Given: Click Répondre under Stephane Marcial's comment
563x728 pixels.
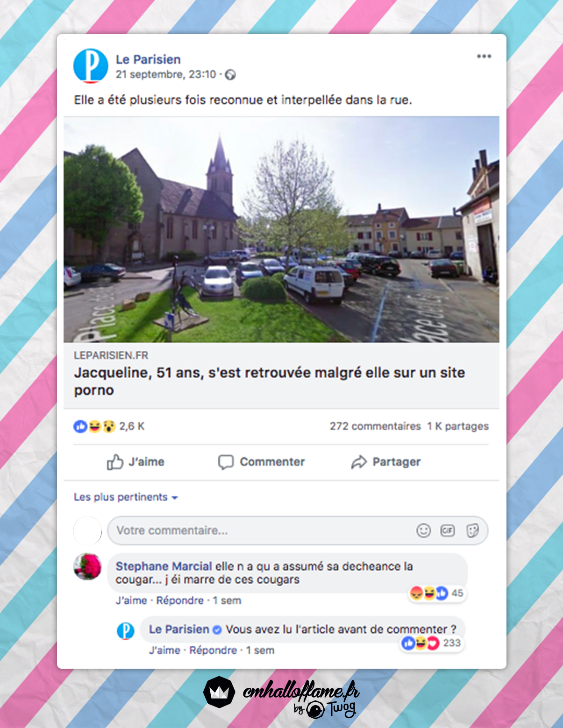Looking at the screenshot, I should coord(180,601).
